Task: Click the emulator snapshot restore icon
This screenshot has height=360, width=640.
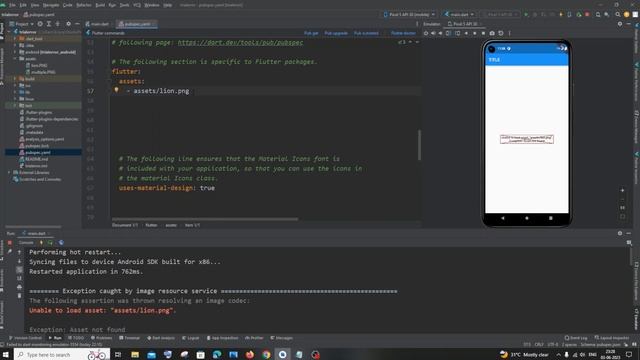Action: pos(501,33)
